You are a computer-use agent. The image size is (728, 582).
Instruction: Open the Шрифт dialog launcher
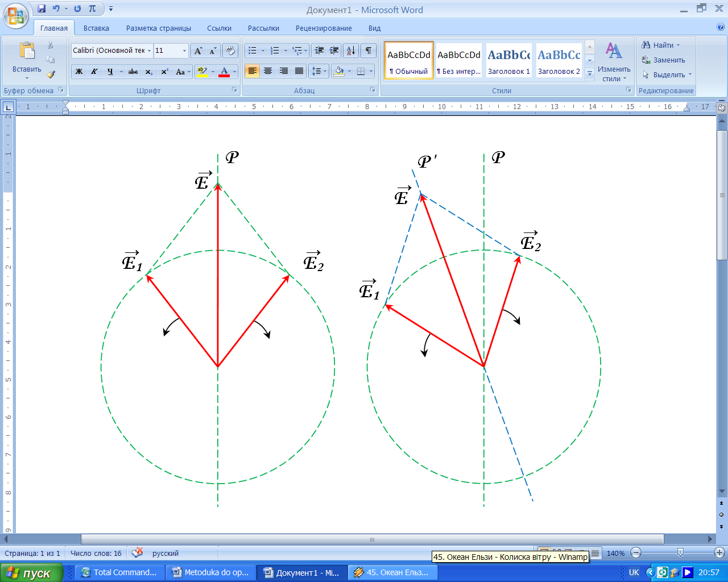pyautogui.click(x=234, y=90)
